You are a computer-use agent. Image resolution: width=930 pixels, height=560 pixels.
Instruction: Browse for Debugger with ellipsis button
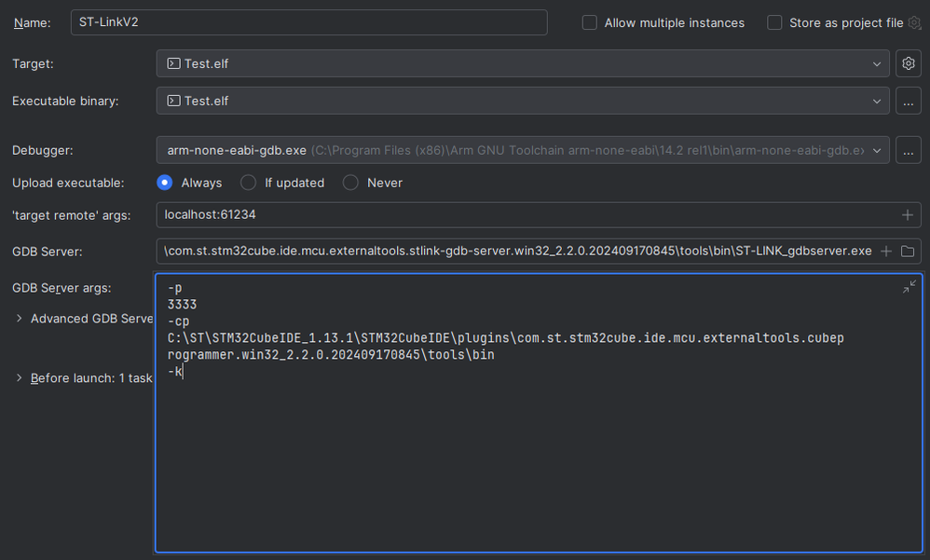coord(908,150)
